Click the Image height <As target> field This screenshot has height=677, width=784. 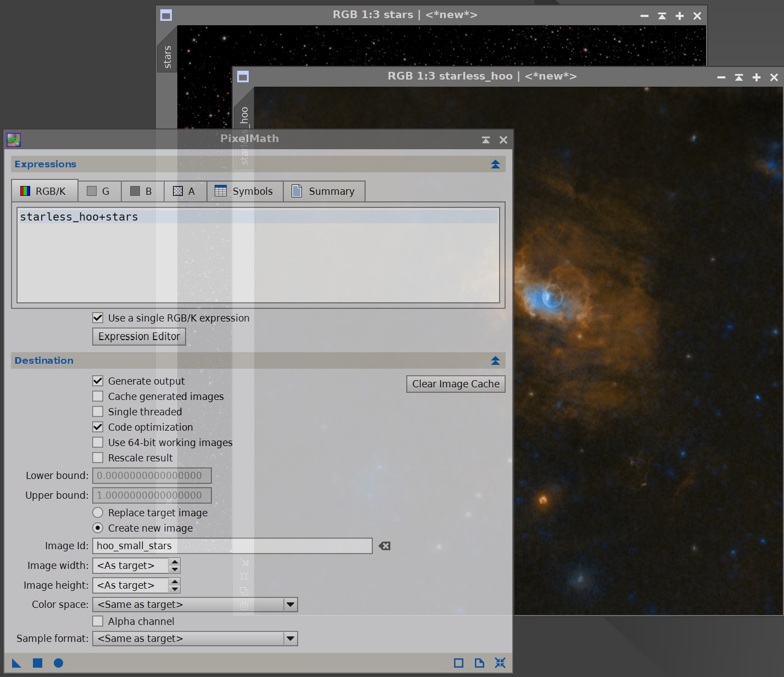131,585
